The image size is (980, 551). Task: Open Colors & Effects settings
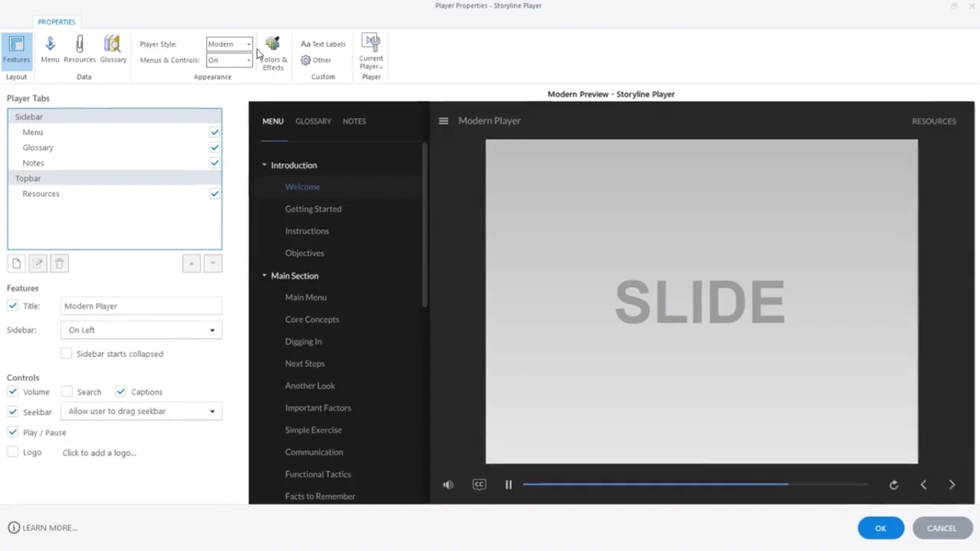(273, 53)
